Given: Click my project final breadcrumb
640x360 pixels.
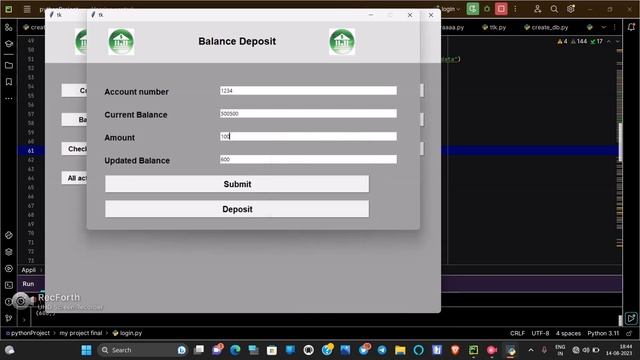Looking at the screenshot, I should [81, 333].
